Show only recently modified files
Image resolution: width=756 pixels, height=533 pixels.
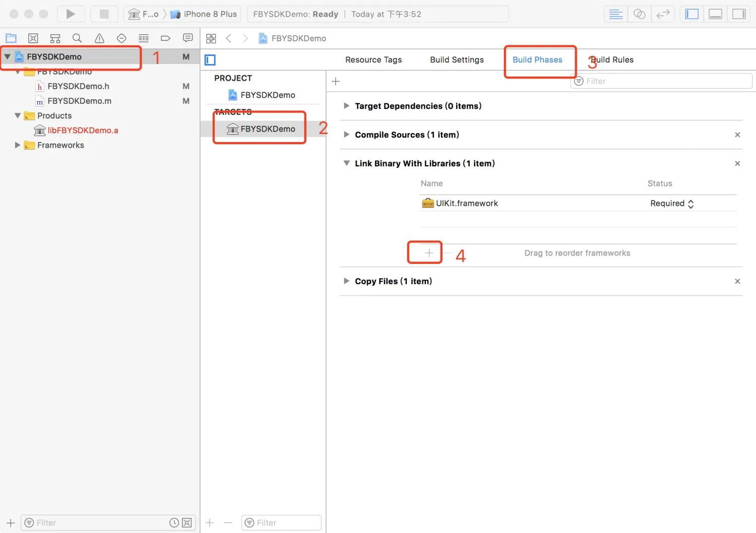click(x=174, y=523)
